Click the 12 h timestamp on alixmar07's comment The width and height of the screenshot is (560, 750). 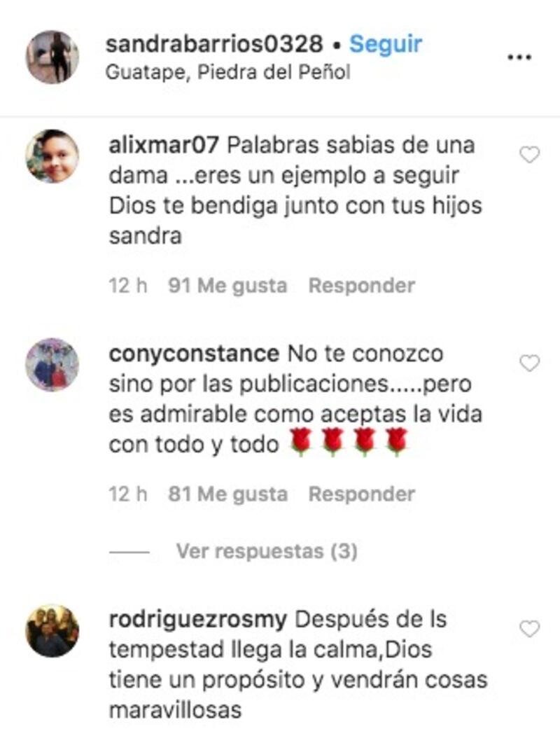[127, 286]
